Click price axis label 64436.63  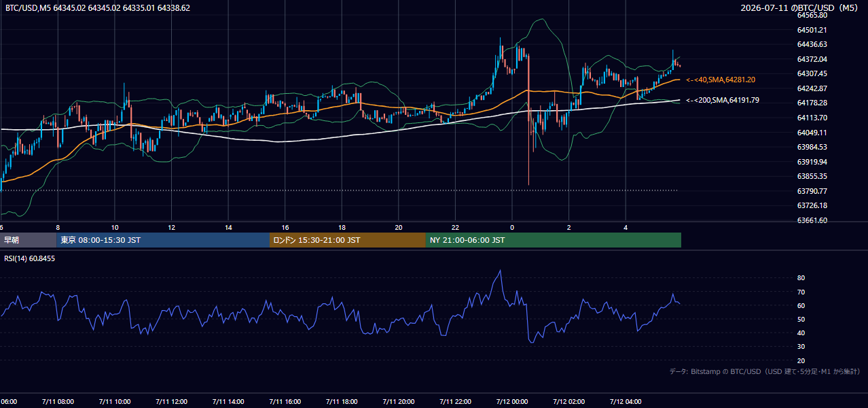[x=812, y=44]
